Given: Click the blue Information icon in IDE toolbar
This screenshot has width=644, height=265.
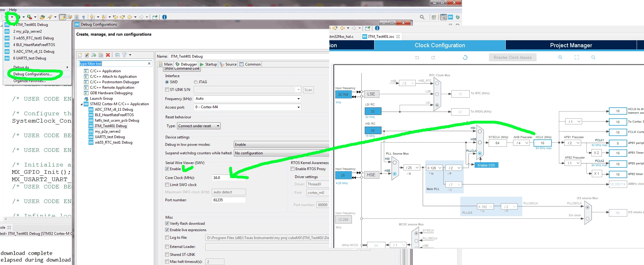Looking at the screenshot, I should click(x=165, y=17).
